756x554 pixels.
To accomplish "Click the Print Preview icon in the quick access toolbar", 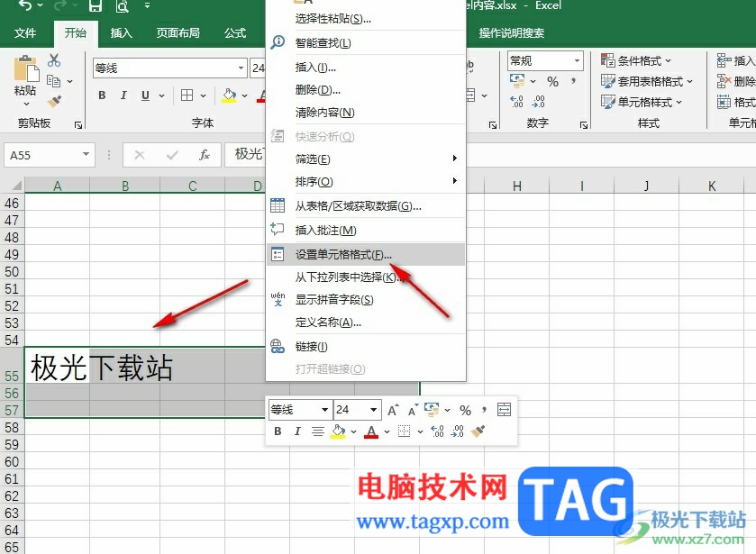I will pyautogui.click(x=123, y=5).
